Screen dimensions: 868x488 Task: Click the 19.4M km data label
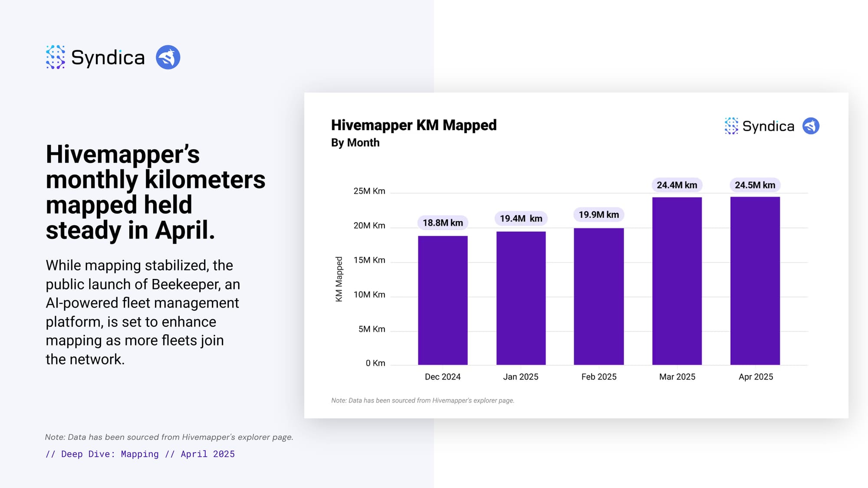tap(521, 219)
